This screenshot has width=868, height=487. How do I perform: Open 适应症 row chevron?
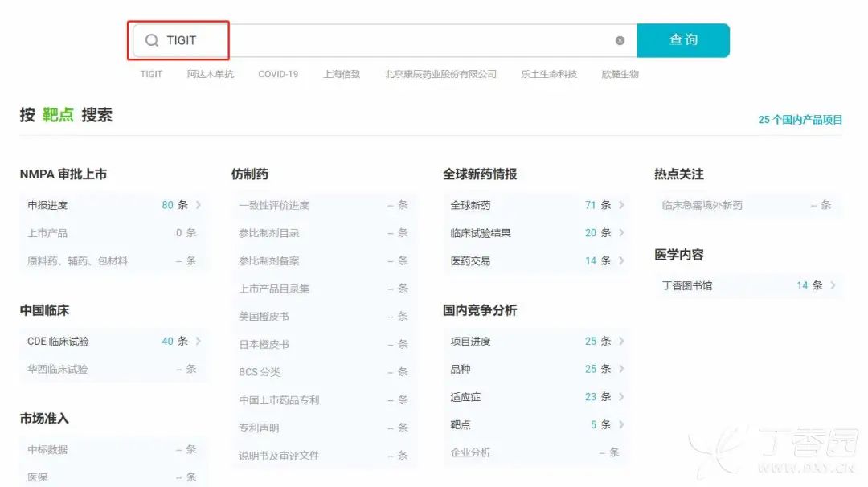pyautogui.click(x=621, y=396)
